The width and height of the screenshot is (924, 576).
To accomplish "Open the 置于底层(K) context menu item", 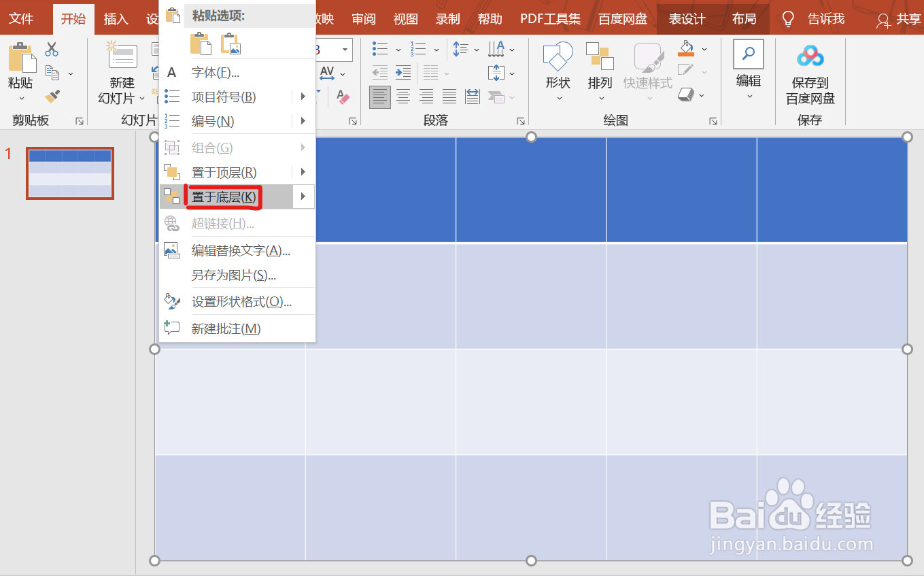I will pyautogui.click(x=237, y=197).
